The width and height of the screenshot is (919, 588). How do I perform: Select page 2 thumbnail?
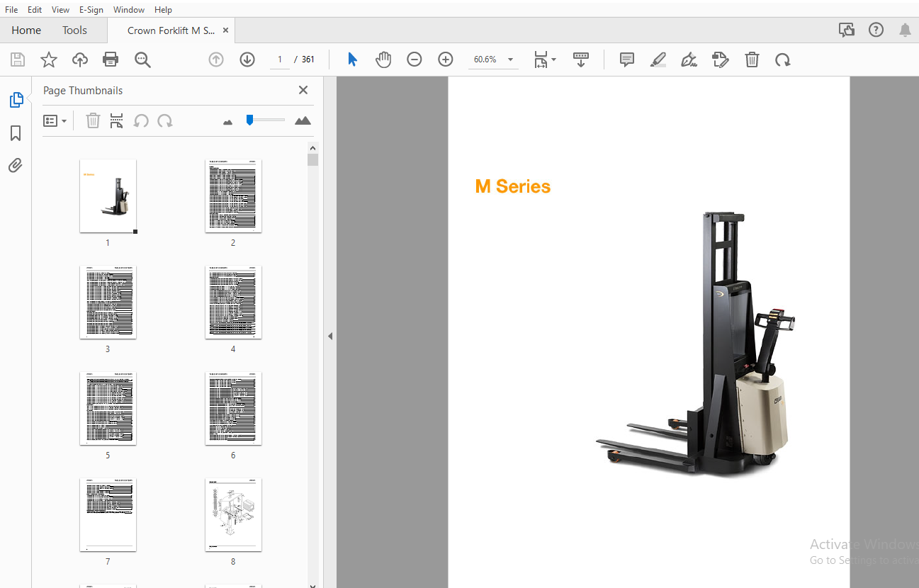(233, 196)
